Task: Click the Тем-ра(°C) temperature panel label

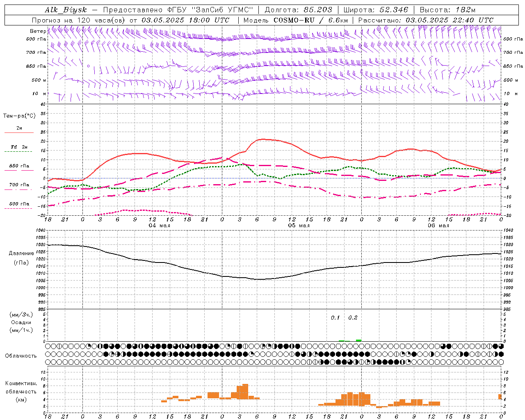Action: click(19, 116)
